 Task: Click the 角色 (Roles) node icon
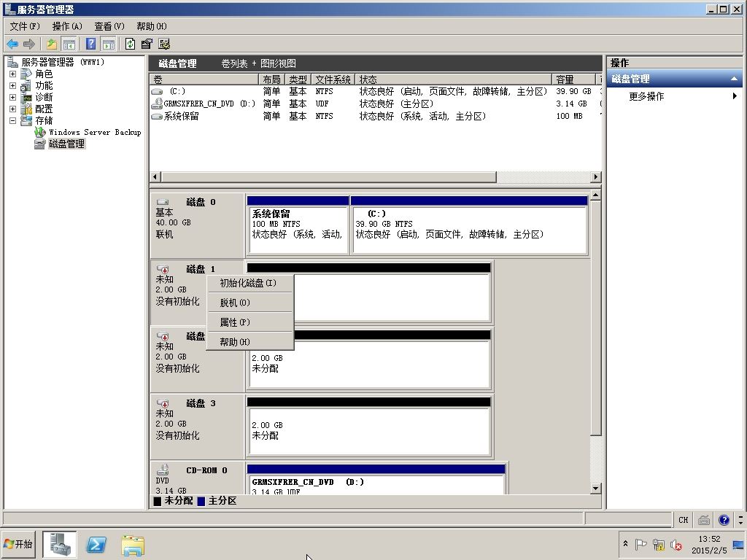pos(27,74)
